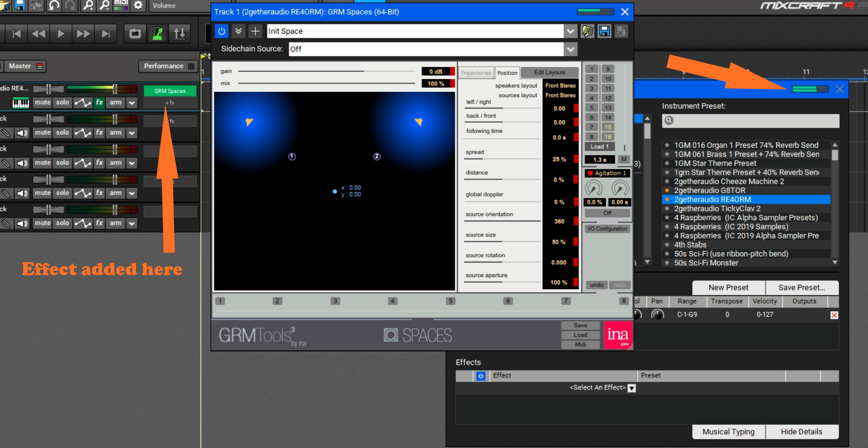Screen dimensions: 868x448
Task: Click the left speaker marker in view
Action: click(249, 122)
